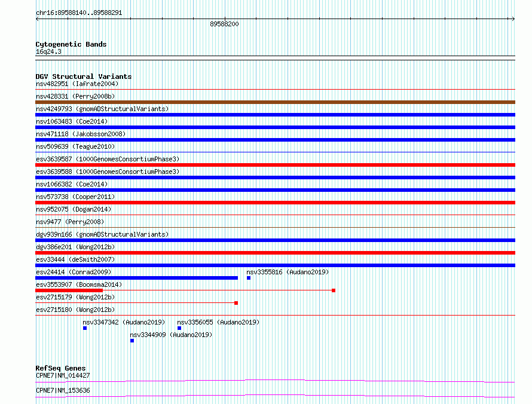Select the blue bar of esv33444 (deSmith2007)
This screenshot has width=532, height=404.
pyautogui.click(x=275, y=265)
